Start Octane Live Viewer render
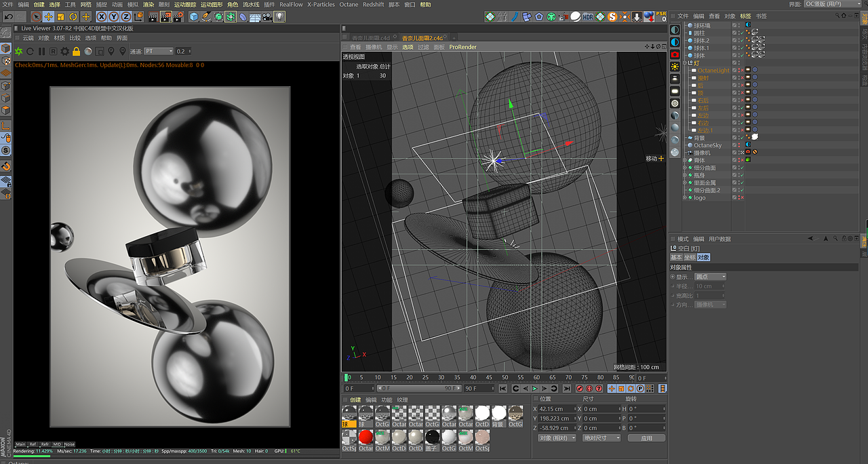 tap(18, 51)
